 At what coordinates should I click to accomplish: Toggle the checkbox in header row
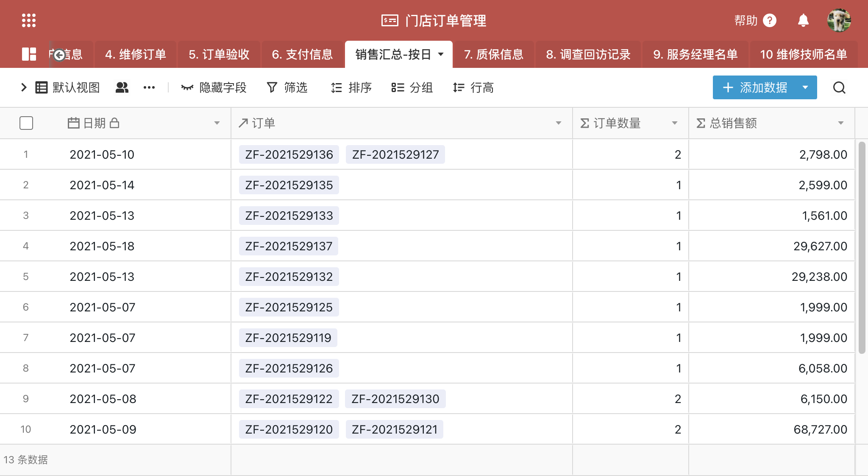click(x=26, y=123)
